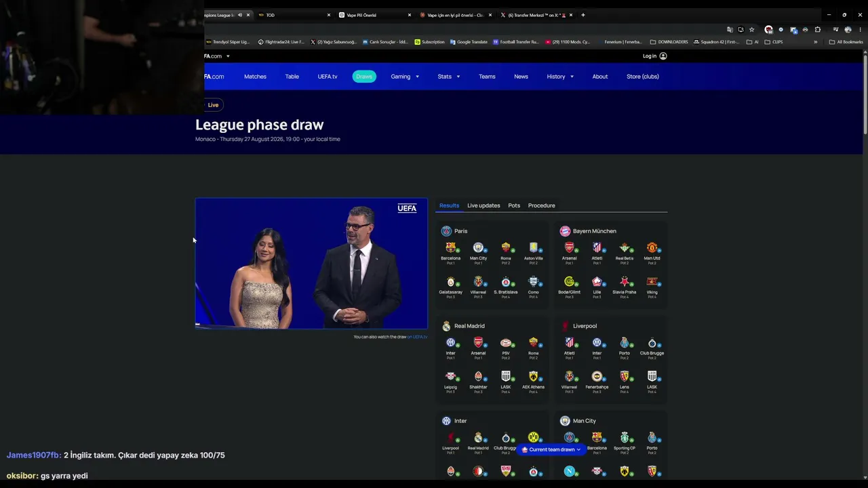This screenshot has width=868, height=488.
Task: Expand the Current team drawn pill
Action: (551, 449)
